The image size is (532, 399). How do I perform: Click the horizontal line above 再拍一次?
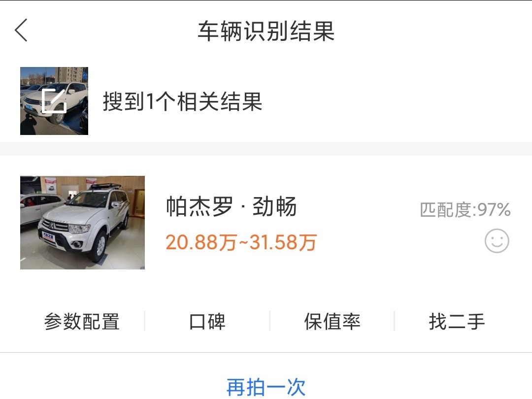266,352
